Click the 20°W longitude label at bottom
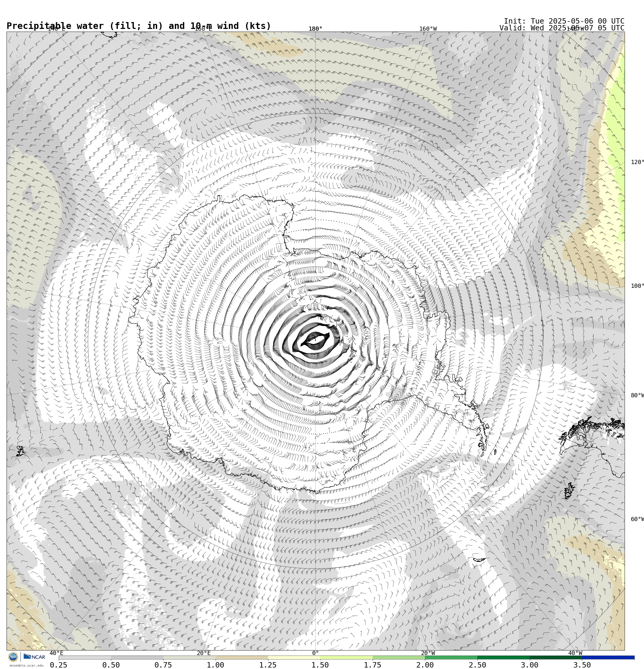The width and height of the screenshot is (644, 669). pos(428,653)
